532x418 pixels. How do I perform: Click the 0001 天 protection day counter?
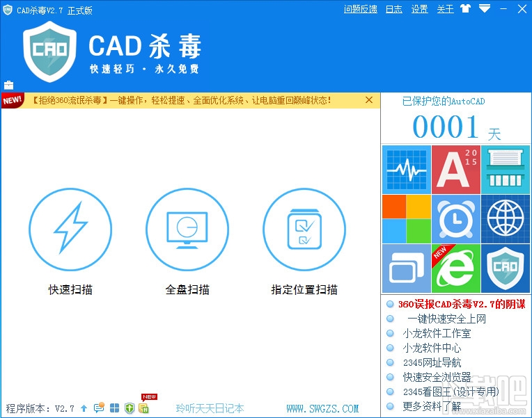457,127
